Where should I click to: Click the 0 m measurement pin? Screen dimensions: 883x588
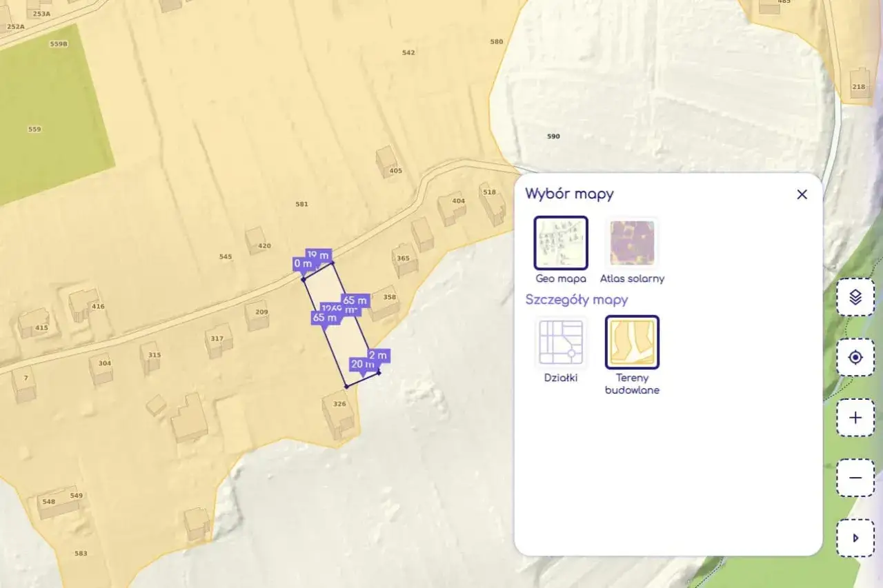tap(301, 263)
